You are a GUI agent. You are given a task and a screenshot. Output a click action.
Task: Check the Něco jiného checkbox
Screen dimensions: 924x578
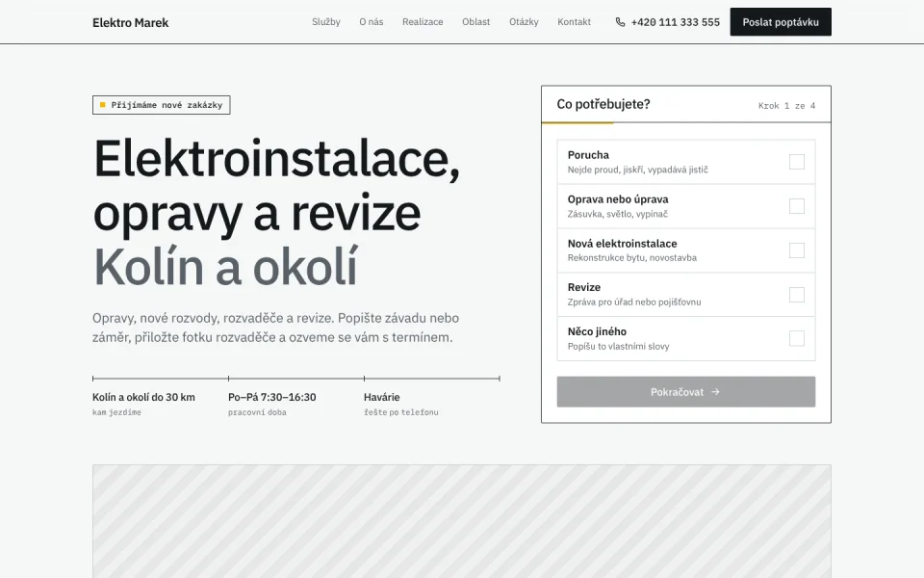pyautogui.click(x=797, y=338)
